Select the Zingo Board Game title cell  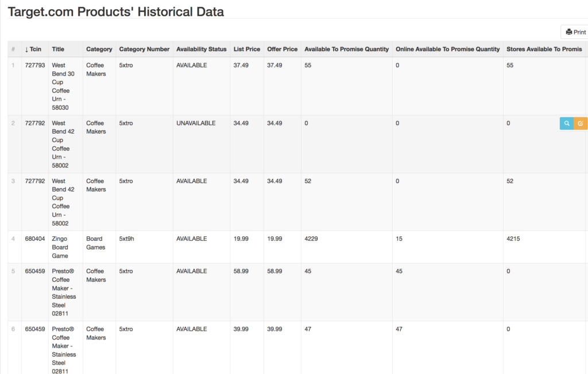click(x=60, y=247)
